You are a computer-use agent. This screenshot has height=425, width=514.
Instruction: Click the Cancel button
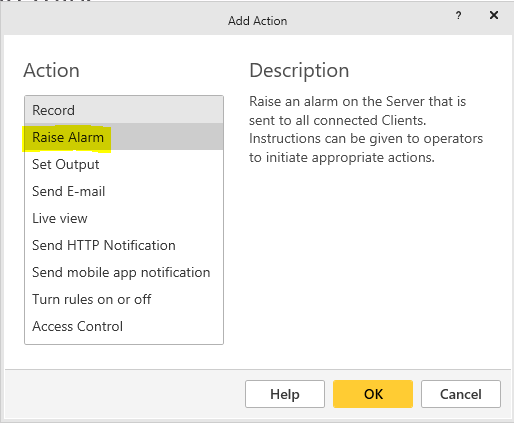(x=461, y=394)
